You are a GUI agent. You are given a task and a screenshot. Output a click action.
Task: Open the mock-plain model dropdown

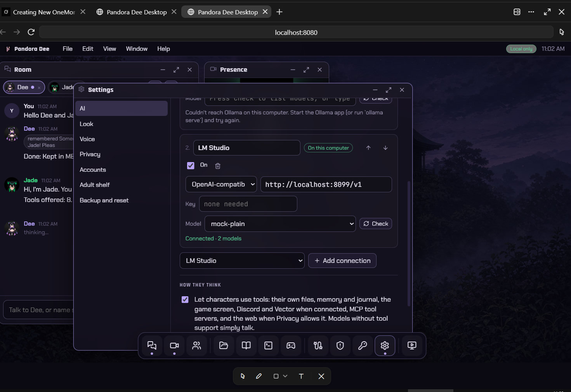coord(280,224)
